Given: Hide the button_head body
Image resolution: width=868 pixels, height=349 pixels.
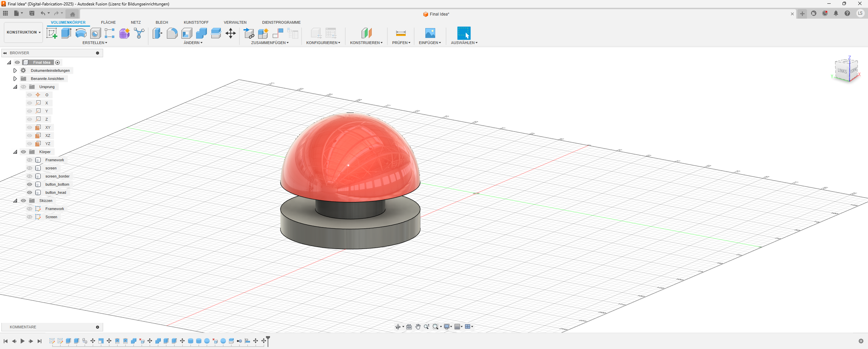Looking at the screenshot, I should [30, 192].
